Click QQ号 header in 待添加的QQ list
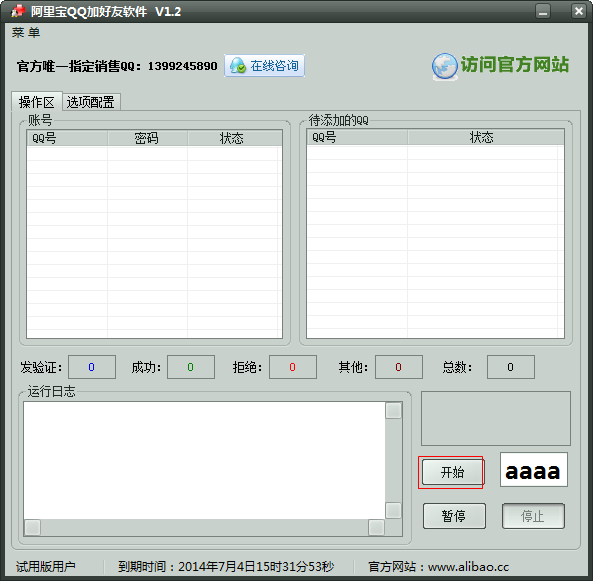 tap(357, 137)
